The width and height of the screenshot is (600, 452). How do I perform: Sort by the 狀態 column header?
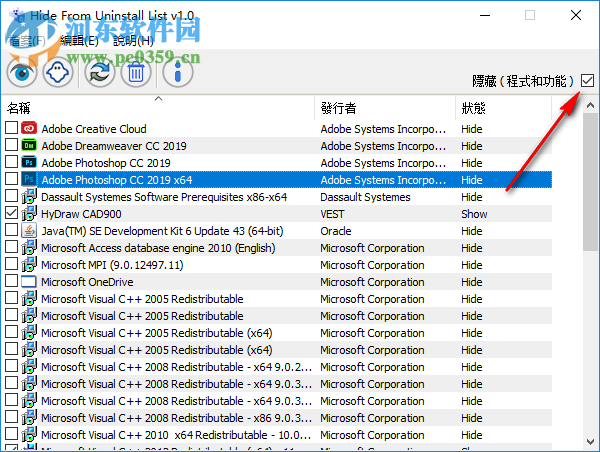click(x=504, y=108)
